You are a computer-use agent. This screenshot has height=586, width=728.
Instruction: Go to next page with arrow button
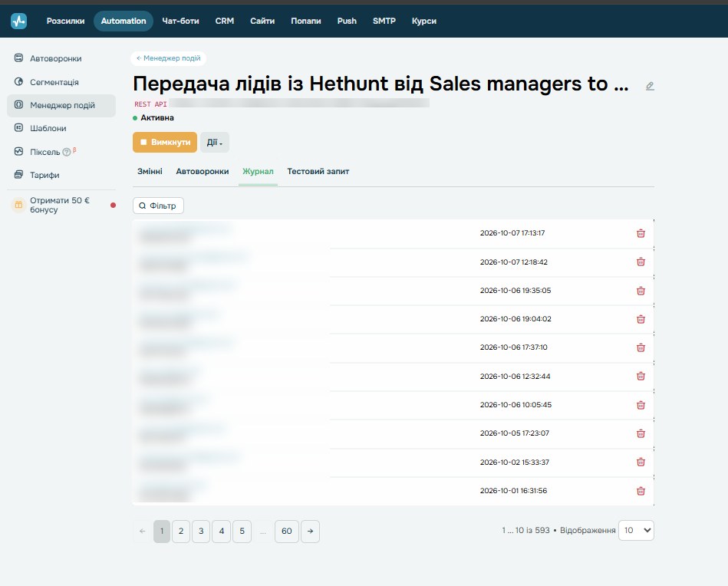pos(310,532)
